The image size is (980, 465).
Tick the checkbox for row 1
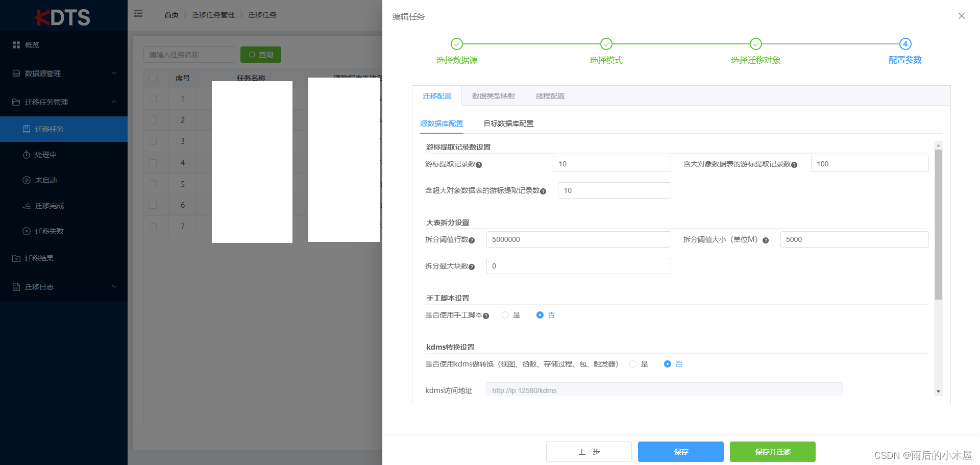153,99
